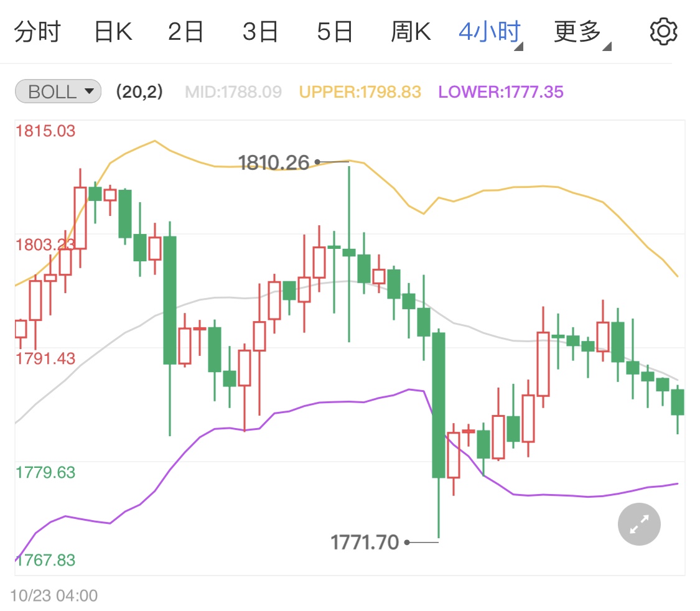
Task: Switch to the 2日 tab
Action: tap(185, 32)
